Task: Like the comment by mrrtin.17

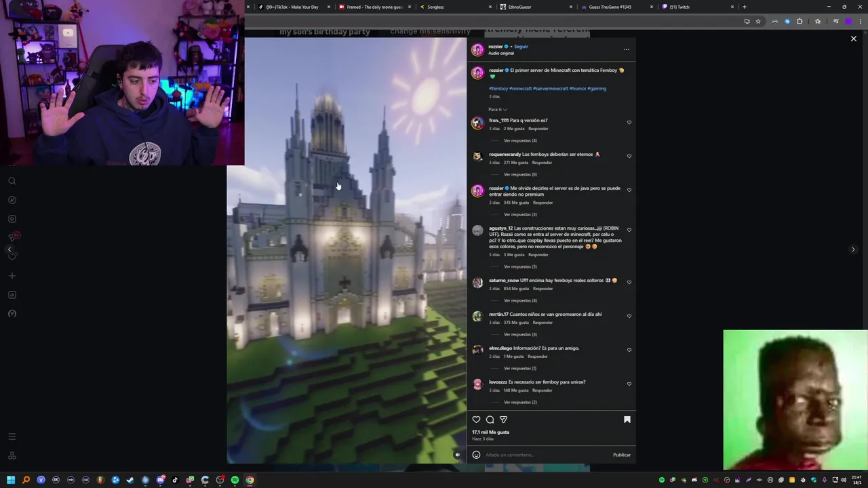Action: pos(629,317)
